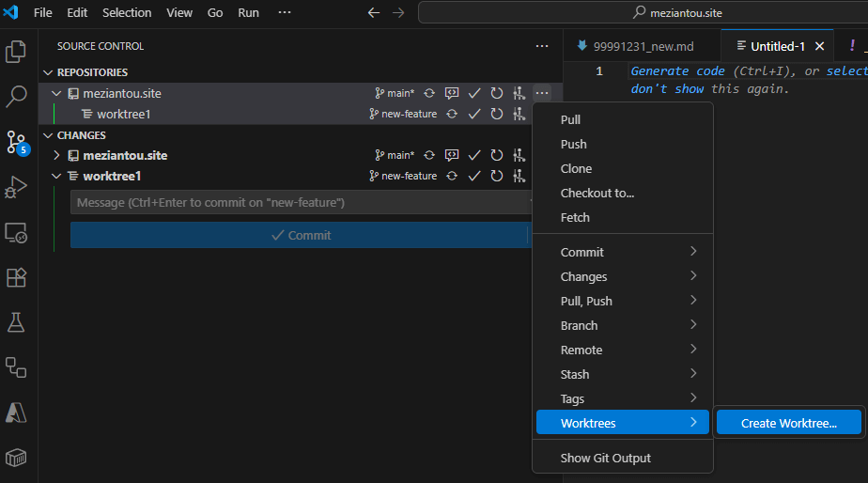Collapse worktree1 under Changes

tap(56, 176)
